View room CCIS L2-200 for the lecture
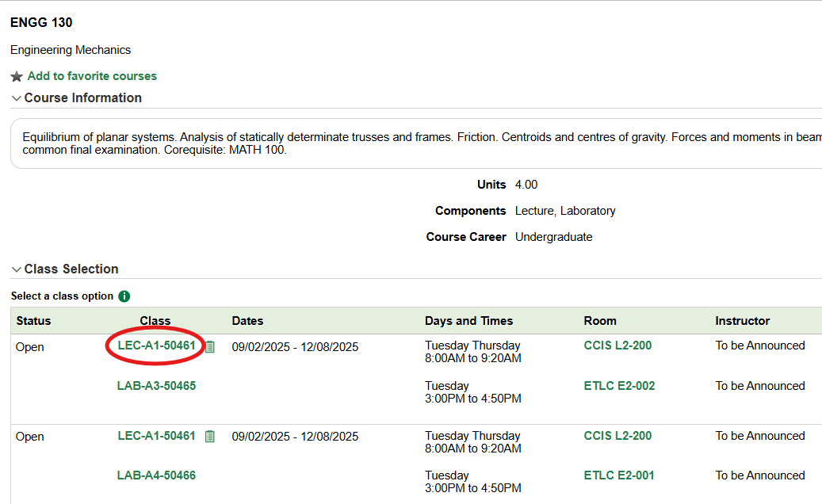Viewport: 822px width, 504px height. coord(617,346)
